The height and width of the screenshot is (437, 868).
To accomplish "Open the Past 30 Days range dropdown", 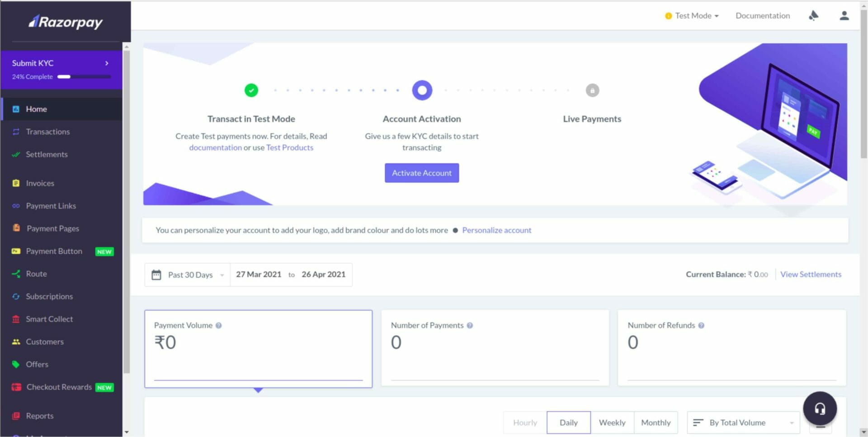I will pos(188,275).
